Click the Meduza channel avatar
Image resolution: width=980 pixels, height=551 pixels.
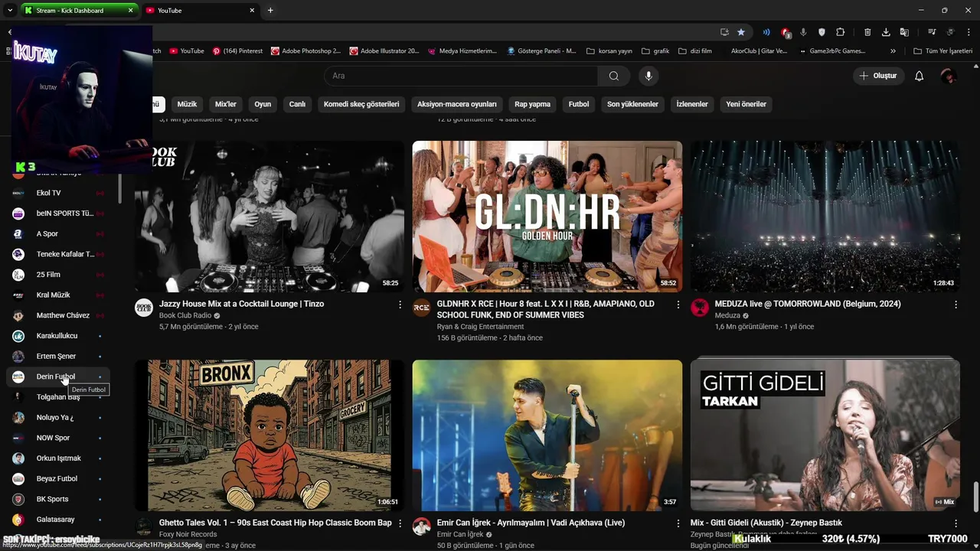pyautogui.click(x=700, y=308)
